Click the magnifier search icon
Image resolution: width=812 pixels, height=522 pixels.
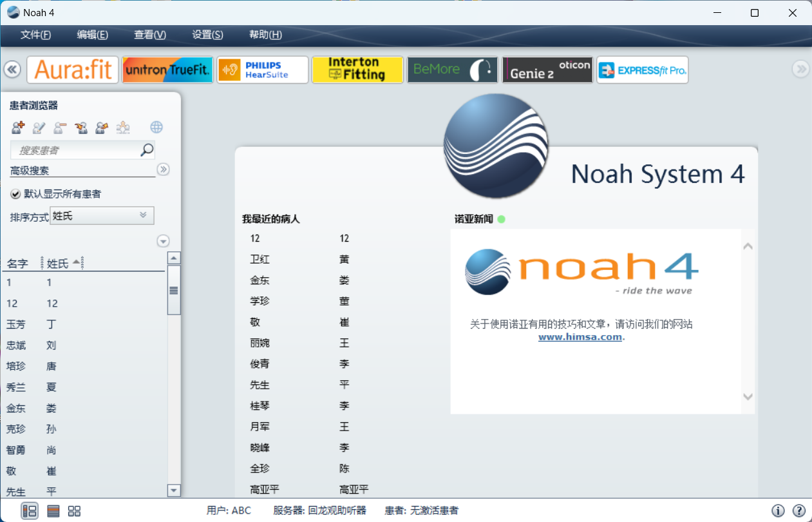[147, 150]
